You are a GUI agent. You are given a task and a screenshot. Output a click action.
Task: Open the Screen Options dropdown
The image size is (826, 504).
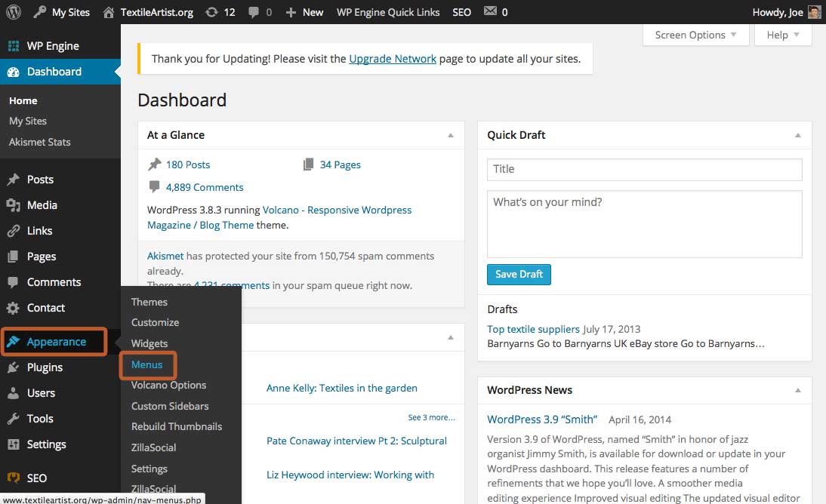click(x=695, y=35)
